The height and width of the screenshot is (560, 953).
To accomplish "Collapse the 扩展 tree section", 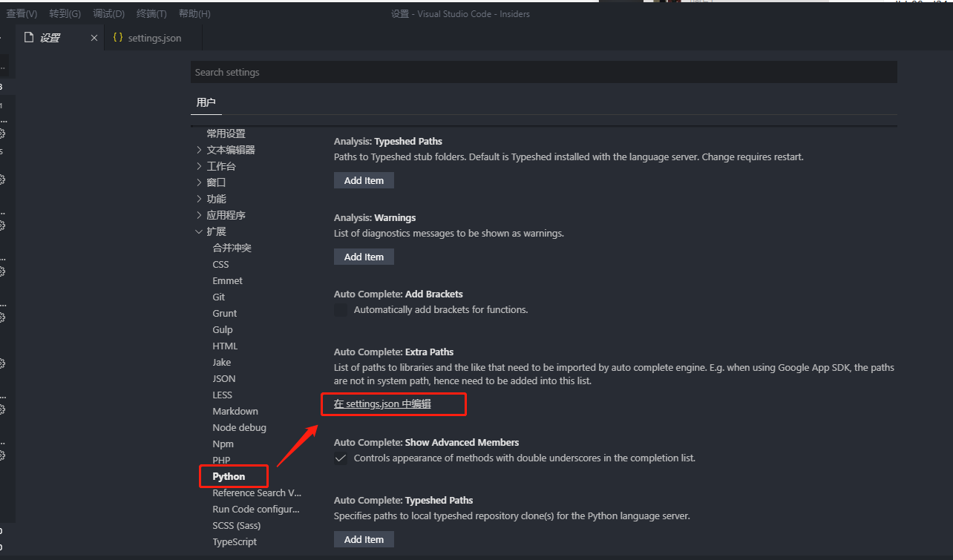I will [199, 231].
